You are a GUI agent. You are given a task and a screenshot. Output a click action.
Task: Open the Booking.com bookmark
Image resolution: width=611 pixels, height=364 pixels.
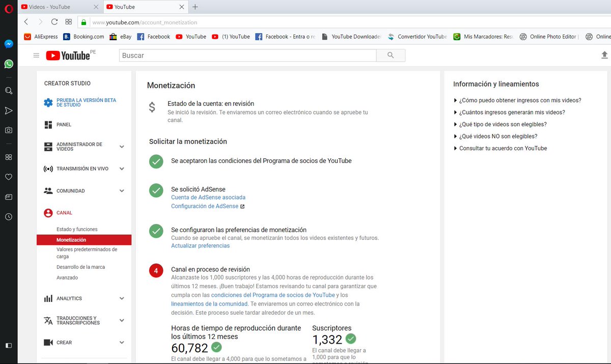tap(84, 37)
